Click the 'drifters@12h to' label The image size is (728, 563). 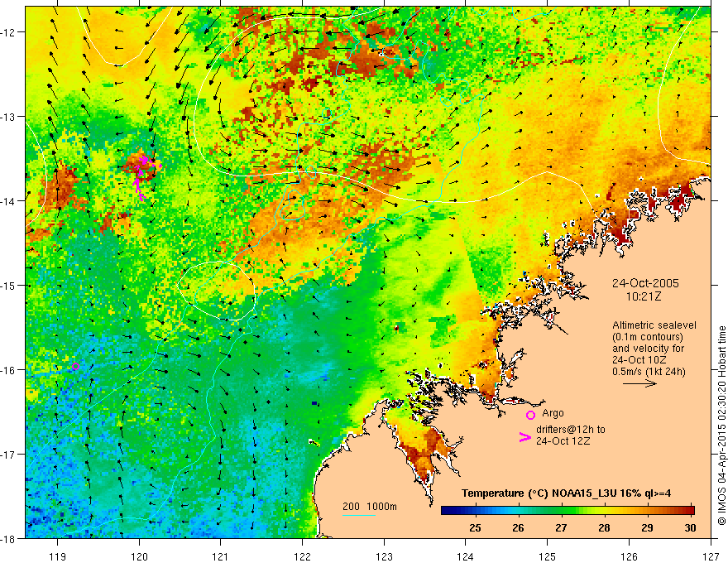(571, 430)
